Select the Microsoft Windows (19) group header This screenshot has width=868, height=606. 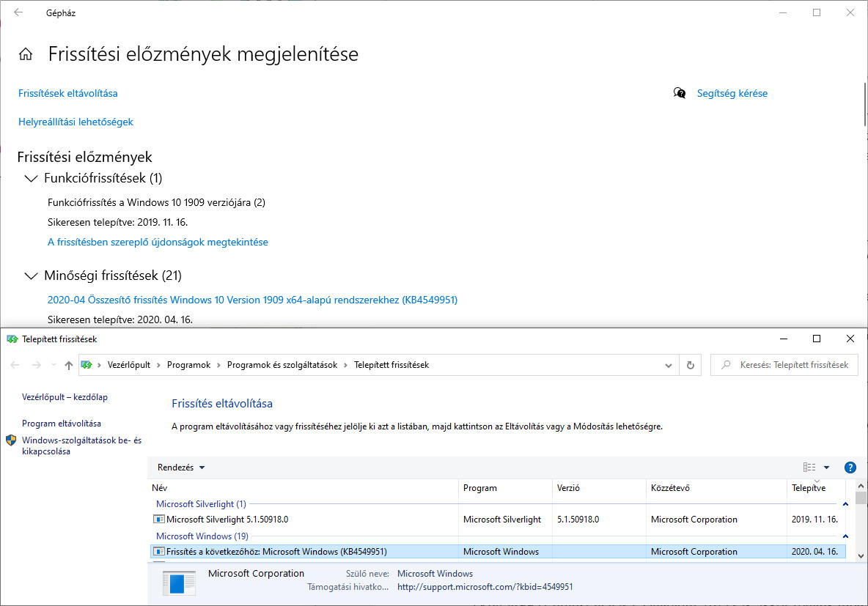(x=202, y=536)
